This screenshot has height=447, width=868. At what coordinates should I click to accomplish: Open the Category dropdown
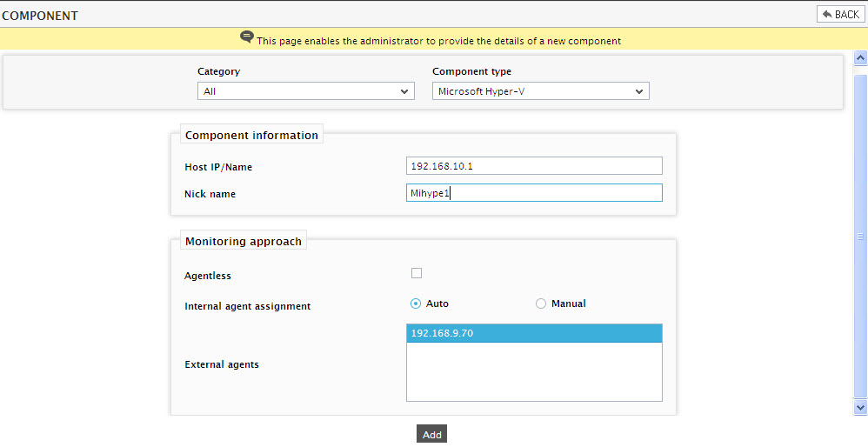pos(305,91)
